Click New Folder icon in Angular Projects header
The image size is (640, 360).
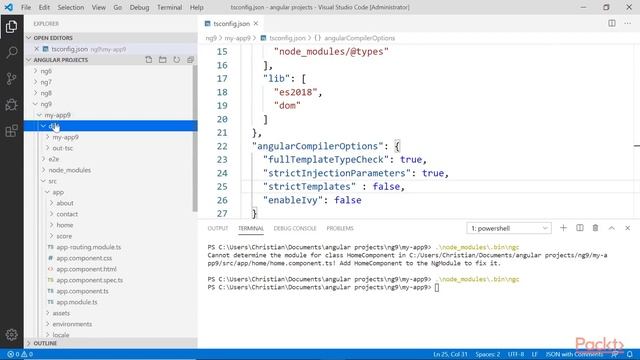pyautogui.click(x=162, y=60)
